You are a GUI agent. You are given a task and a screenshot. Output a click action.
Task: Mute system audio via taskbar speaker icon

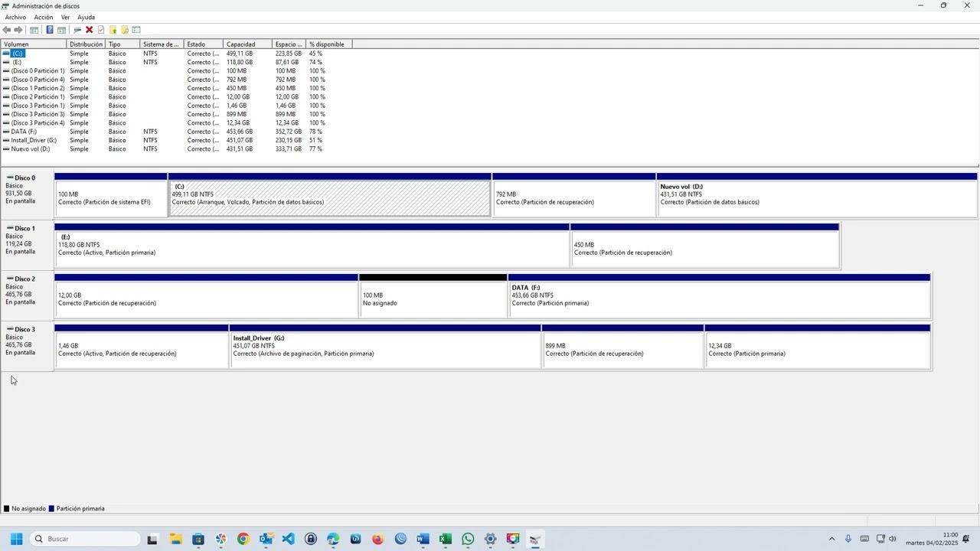click(x=892, y=539)
